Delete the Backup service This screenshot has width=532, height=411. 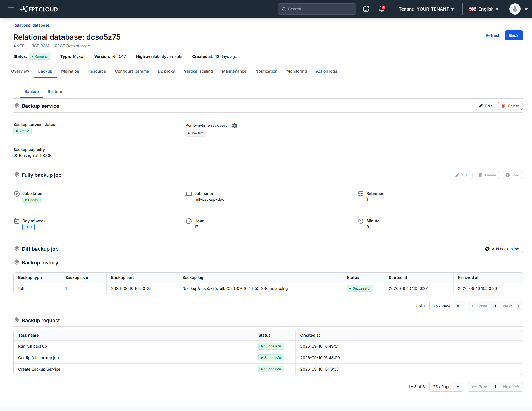pyautogui.click(x=510, y=106)
